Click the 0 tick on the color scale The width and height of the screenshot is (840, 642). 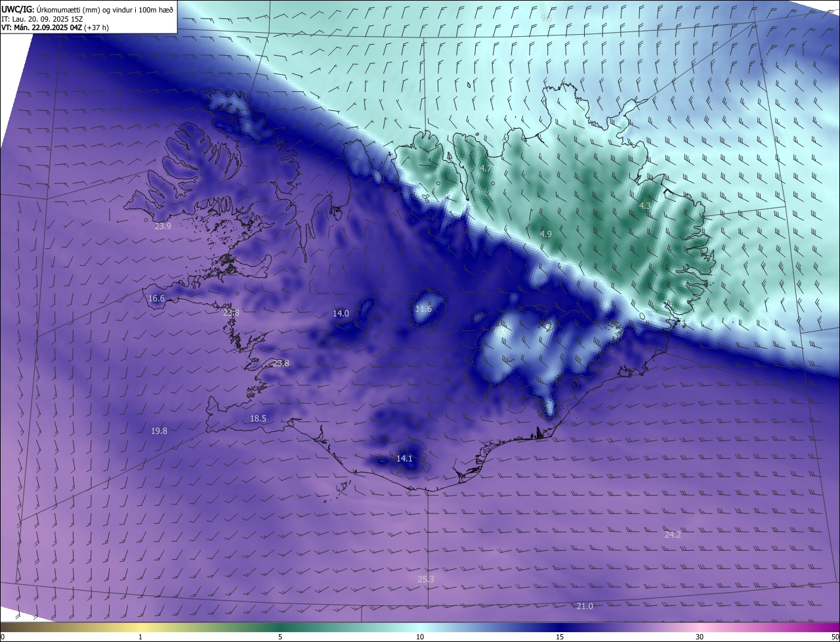[x=3, y=637]
